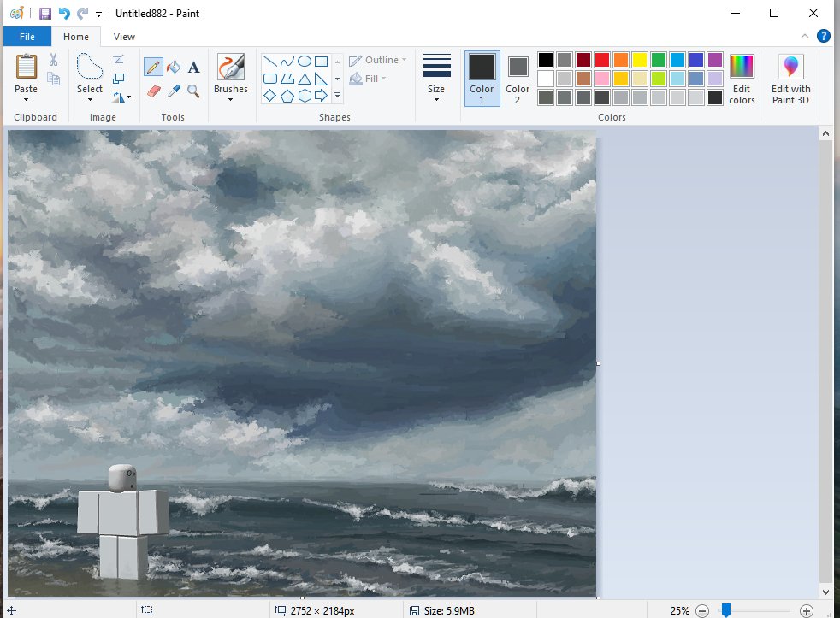Pick the pink color swatch
The width and height of the screenshot is (840, 618).
coord(602,78)
